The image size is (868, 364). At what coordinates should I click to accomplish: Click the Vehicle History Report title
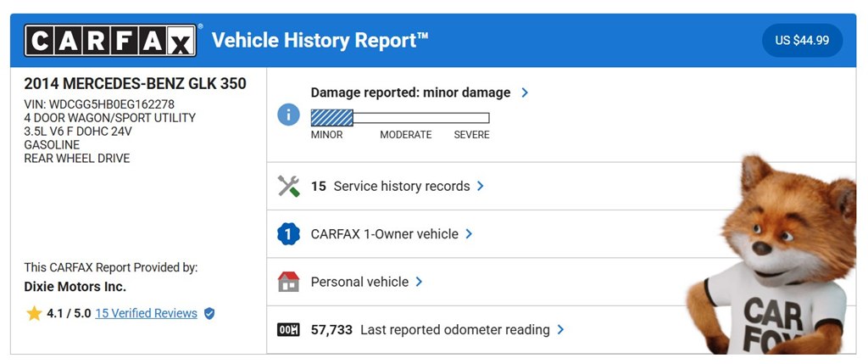click(x=320, y=40)
